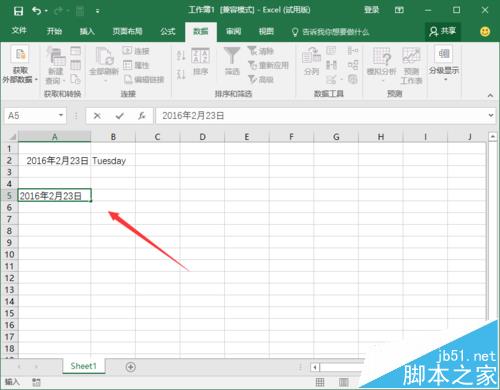This screenshot has height=390, width=500.
Task: Click the formula bar Cancel X icon
Action: click(97, 116)
